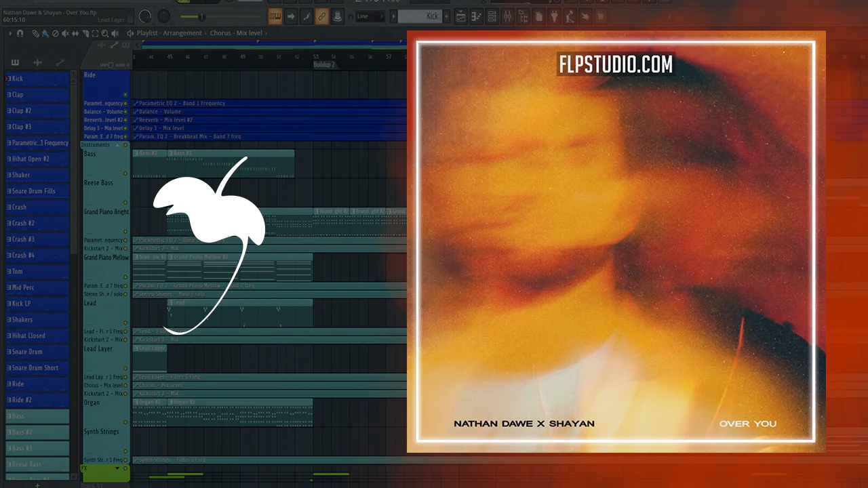
Task: Select the Zoom magnifier tool
Action: [x=104, y=33]
